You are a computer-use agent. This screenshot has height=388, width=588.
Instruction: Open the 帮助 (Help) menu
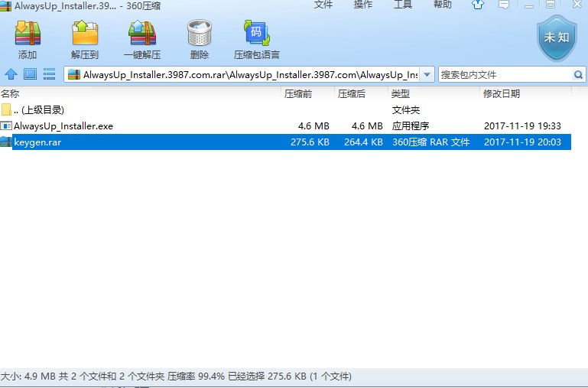tap(443, 5)
